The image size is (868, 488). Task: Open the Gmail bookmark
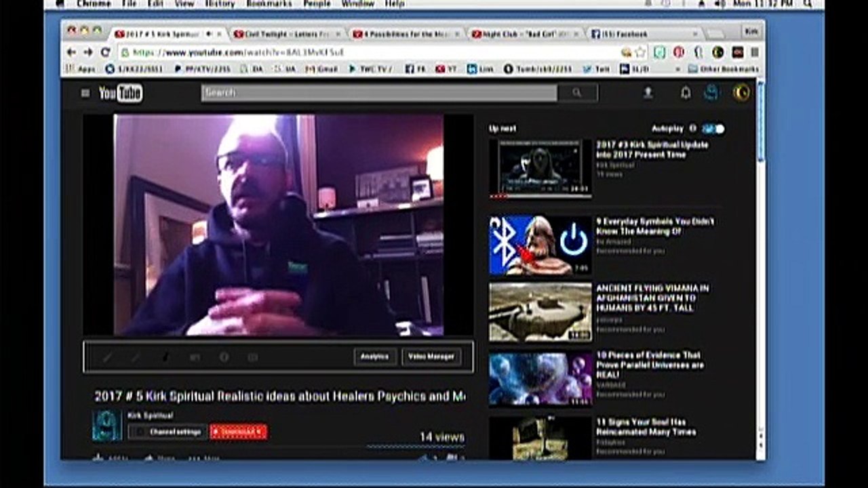pos(321,69)
